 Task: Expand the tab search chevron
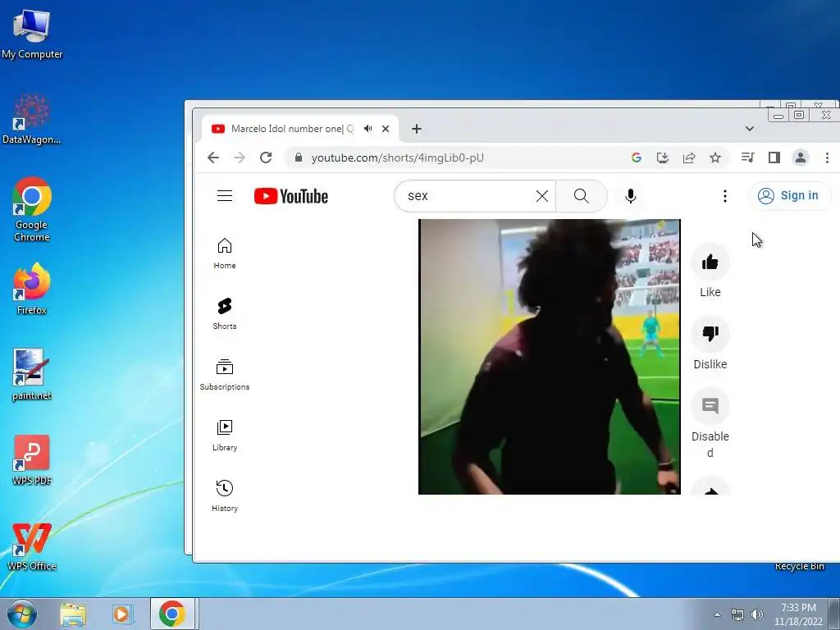tap(750, 129)
